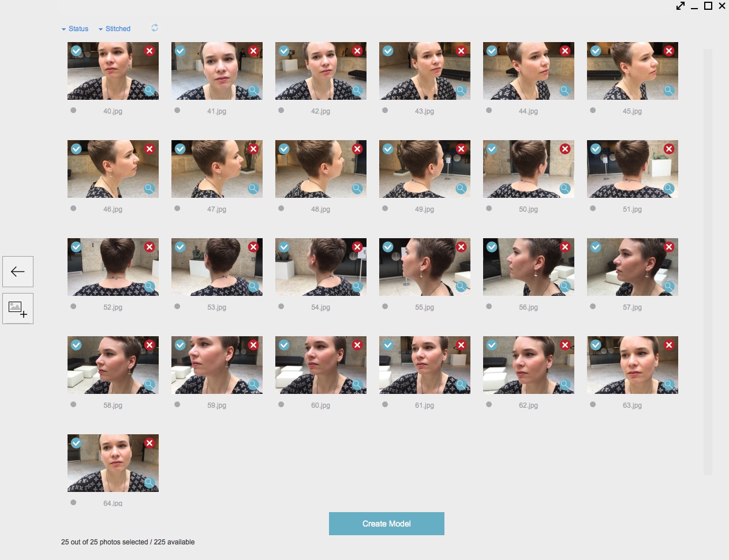Zoom into photo 45.jpg with magnifier
The image size is (729, 560).
668,91
